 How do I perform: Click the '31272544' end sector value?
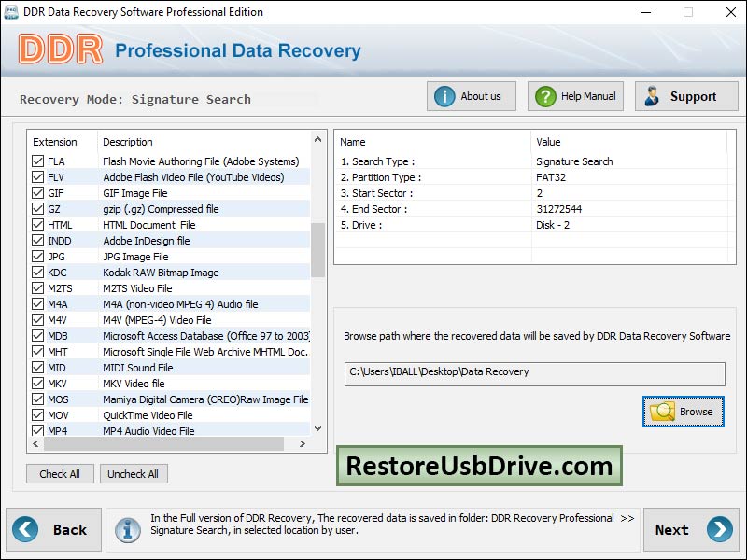click(x=558, y=209)
